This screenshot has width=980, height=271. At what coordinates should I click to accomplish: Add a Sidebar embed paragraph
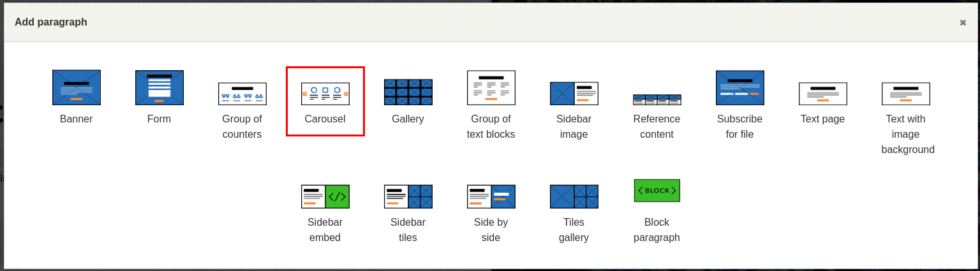coord(325,196)
